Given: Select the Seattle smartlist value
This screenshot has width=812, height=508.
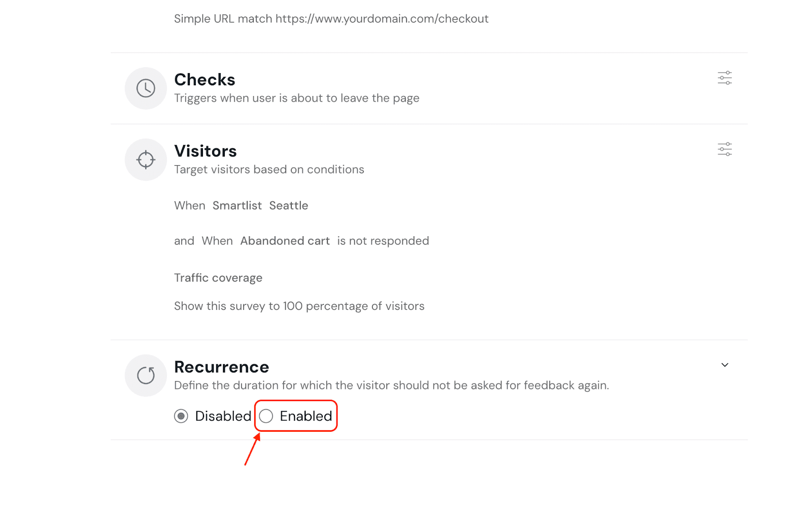Looking at the screenshot, I should pyautogui.click(x=288, y=206).
